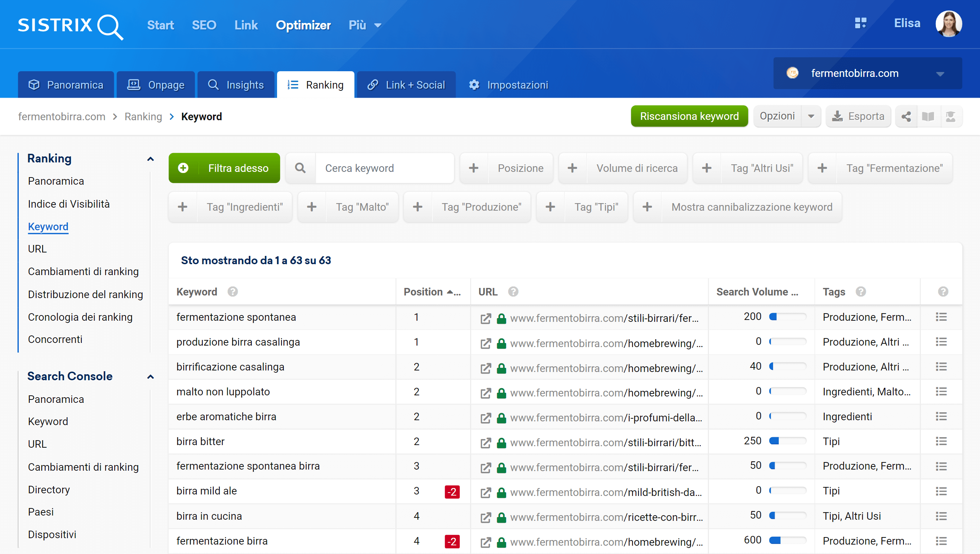The height and width of the screenshot is (554, 980).
Task: Add the Volume di ricerca filter
Action: coord(623,168)
